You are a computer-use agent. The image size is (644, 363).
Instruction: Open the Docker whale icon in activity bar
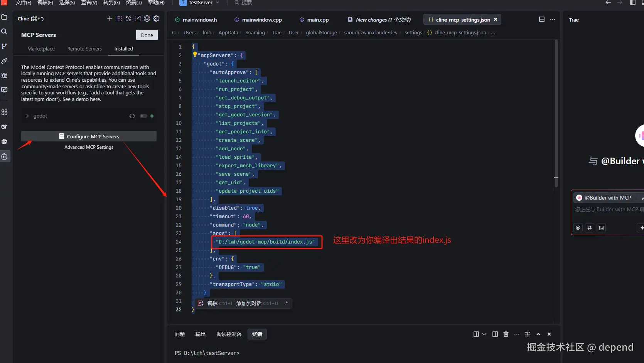pyautogui.click(x=5, y=127)
